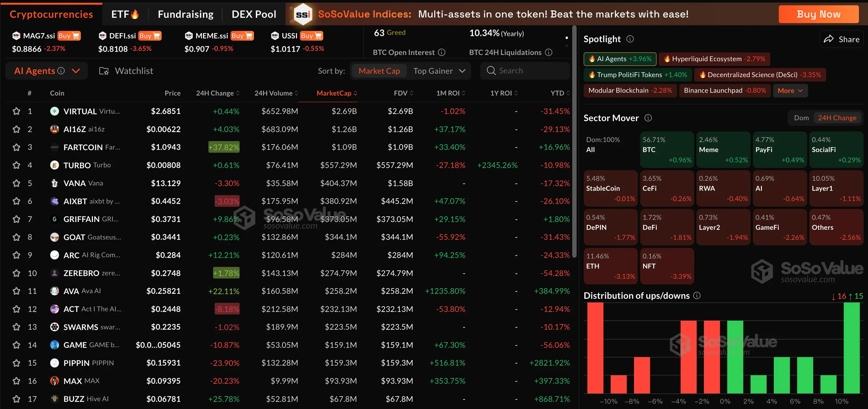Open the DEX Pool tab
This screenshot has width=868, height=409.
[x=254, y=14]
